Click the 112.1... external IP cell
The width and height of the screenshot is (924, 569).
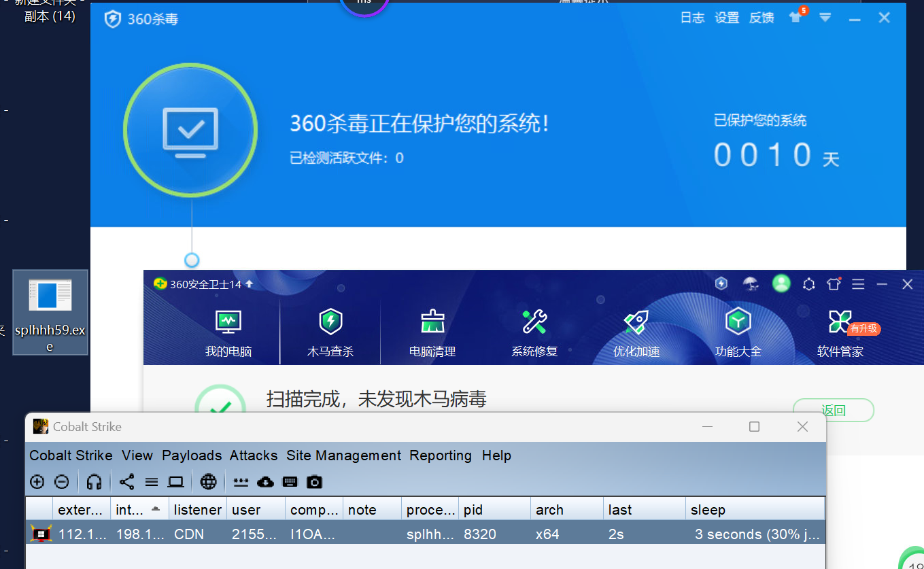[x=83, y=534]
